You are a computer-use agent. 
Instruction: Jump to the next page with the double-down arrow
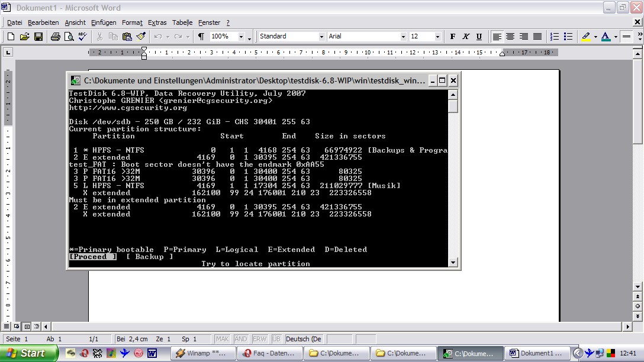click(x=637, y=316)
